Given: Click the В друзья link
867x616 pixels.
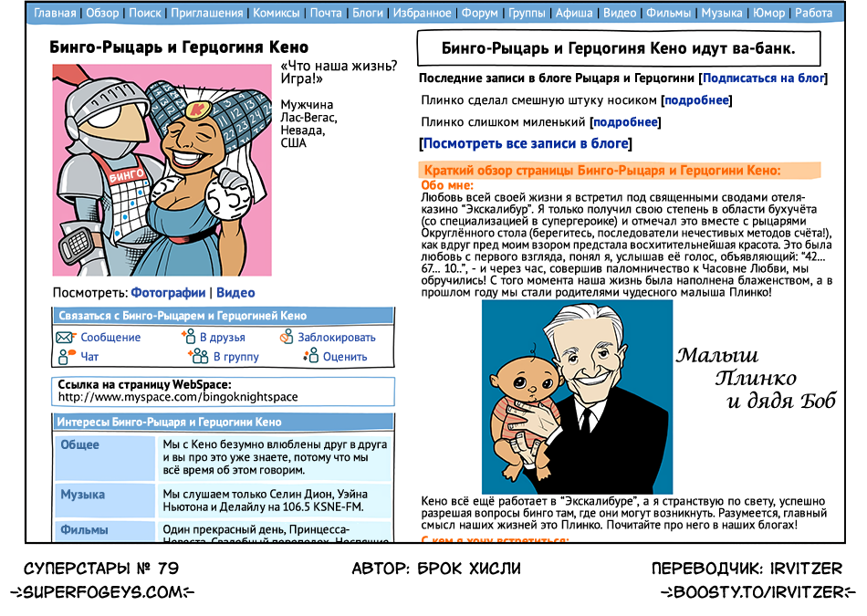Looking at the screenshot, I should 223,338.
